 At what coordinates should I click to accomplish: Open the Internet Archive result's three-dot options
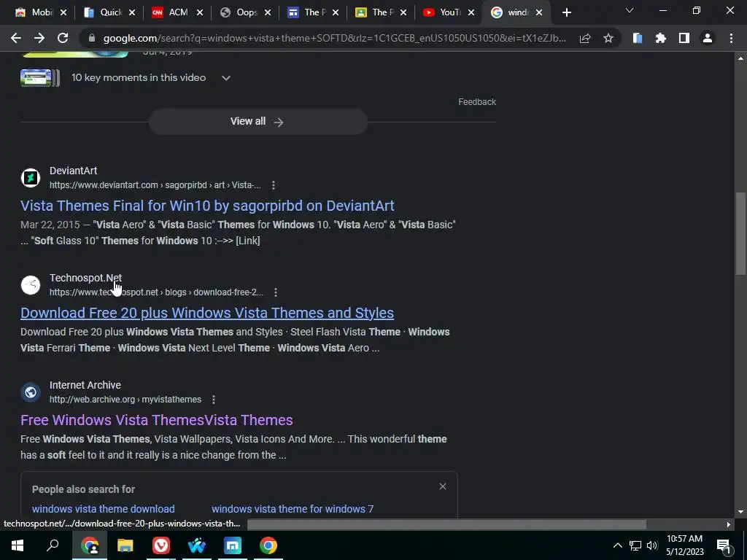tap(214, 400)
